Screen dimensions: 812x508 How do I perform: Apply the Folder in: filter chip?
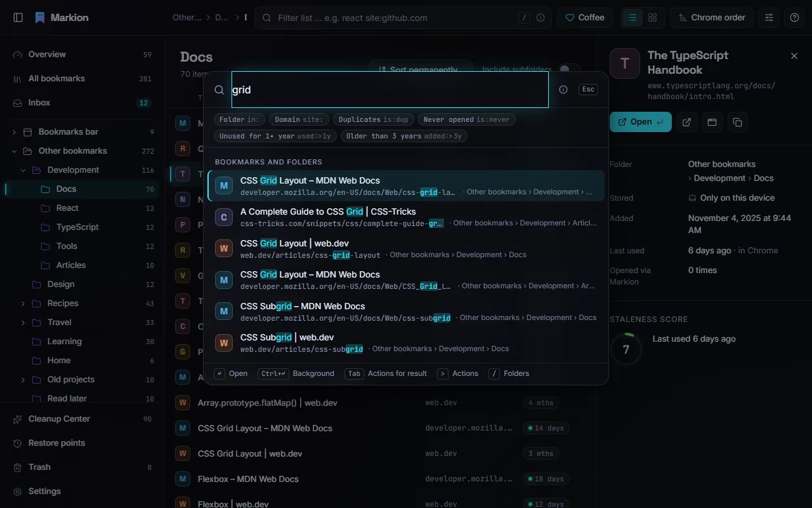240,119
